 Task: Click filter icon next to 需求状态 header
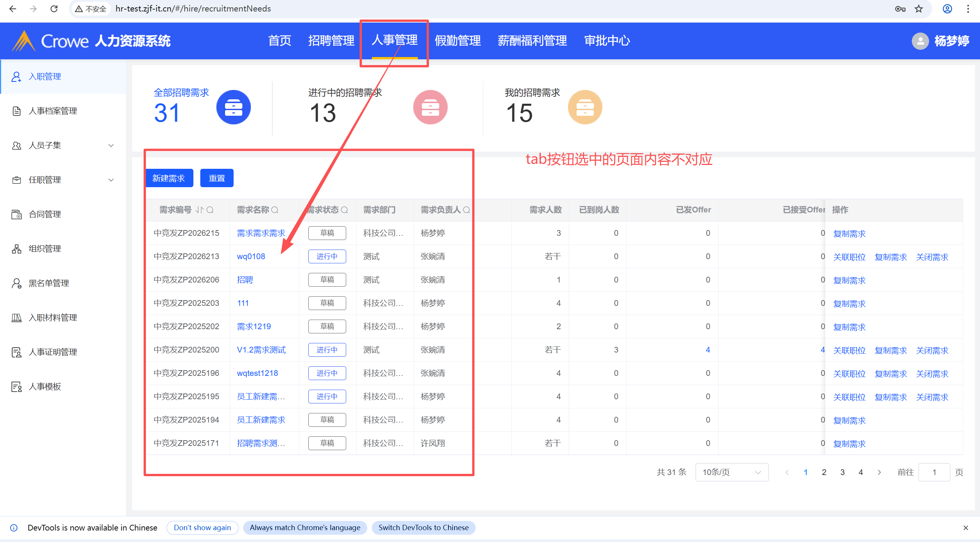pos(344,210)
